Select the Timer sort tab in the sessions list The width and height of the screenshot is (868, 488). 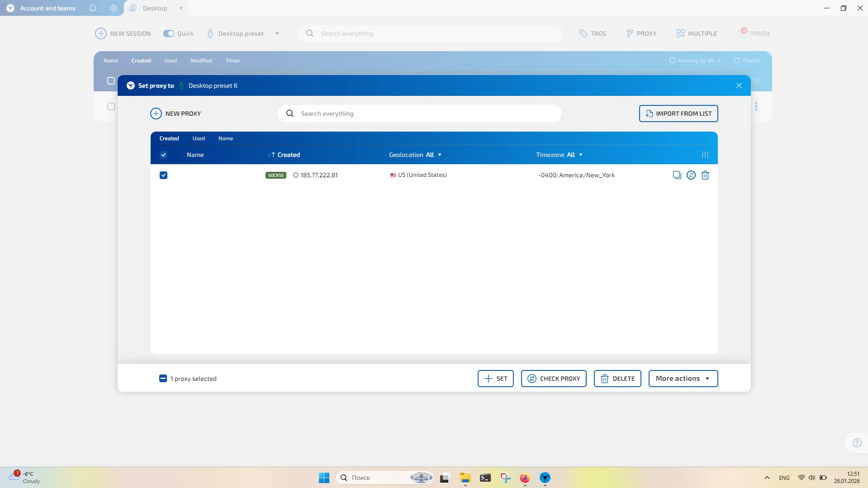coord(232,60)
